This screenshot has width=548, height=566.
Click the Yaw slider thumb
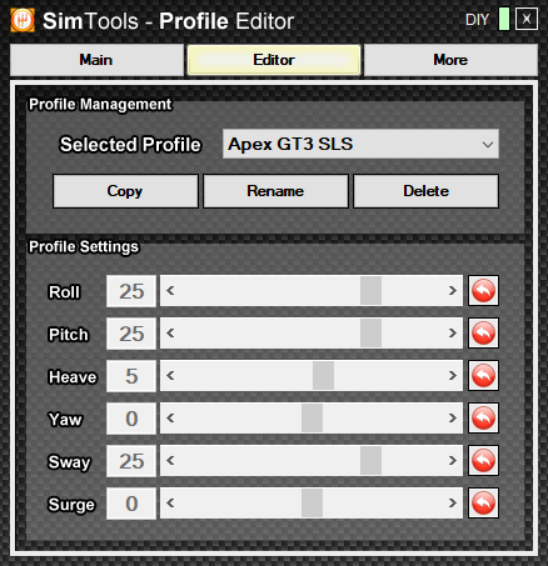(312, 418)
